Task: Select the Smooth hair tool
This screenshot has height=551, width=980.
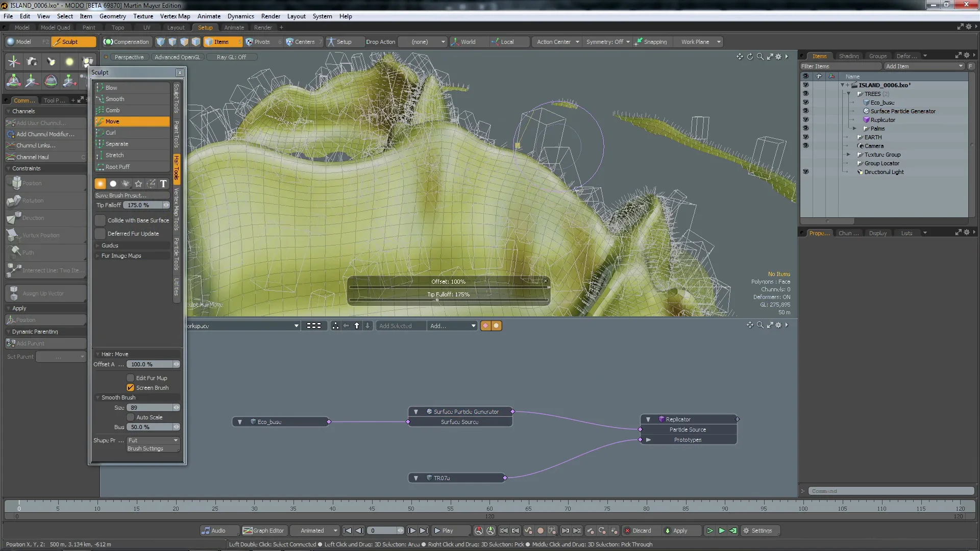Action: (132, 99)
